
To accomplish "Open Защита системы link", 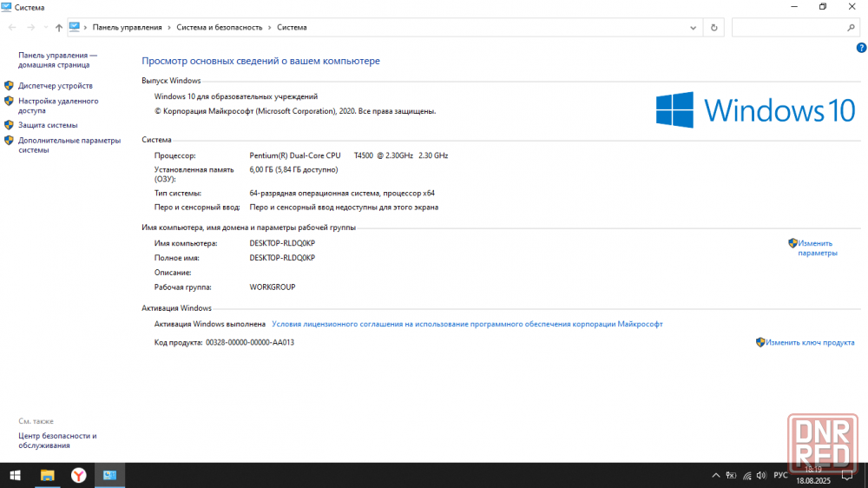I will pyautogui.click(x=48, y=125).
